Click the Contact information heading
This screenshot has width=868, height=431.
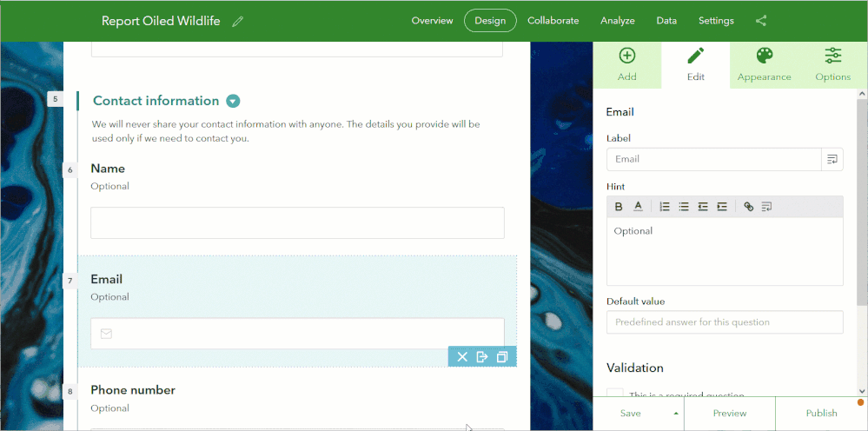click(x=156, y=102)
